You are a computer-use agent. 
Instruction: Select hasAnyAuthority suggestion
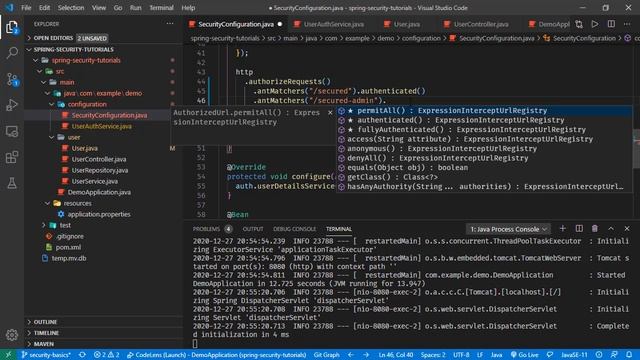click(484, 187)
